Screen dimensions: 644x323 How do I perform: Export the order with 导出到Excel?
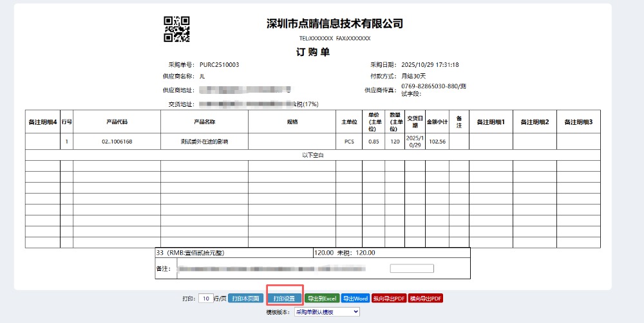click(321, 299)
